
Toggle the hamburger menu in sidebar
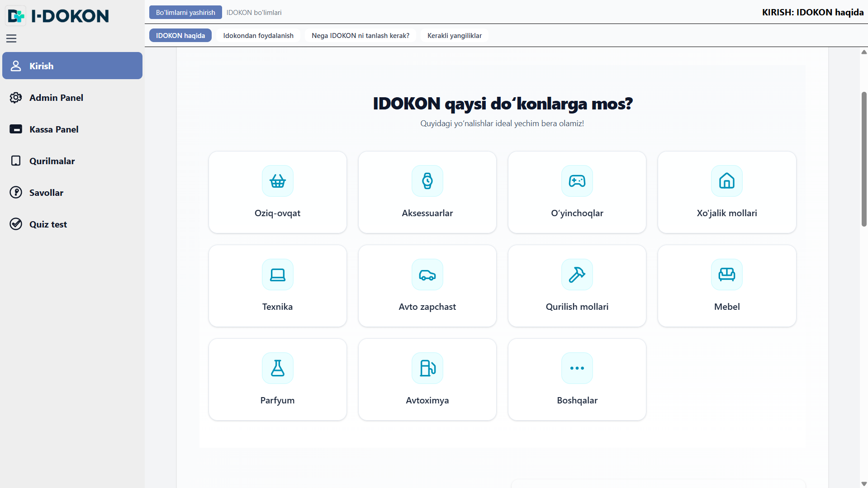pyautogui.click(x=11, y=39)
